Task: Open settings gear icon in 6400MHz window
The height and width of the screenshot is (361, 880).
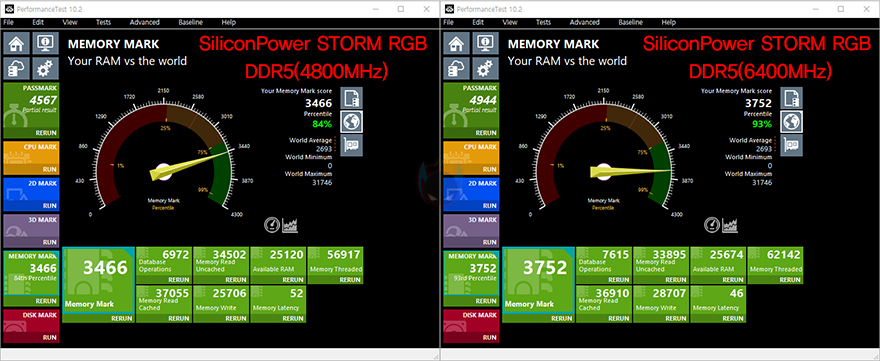Action: point(484,68)
